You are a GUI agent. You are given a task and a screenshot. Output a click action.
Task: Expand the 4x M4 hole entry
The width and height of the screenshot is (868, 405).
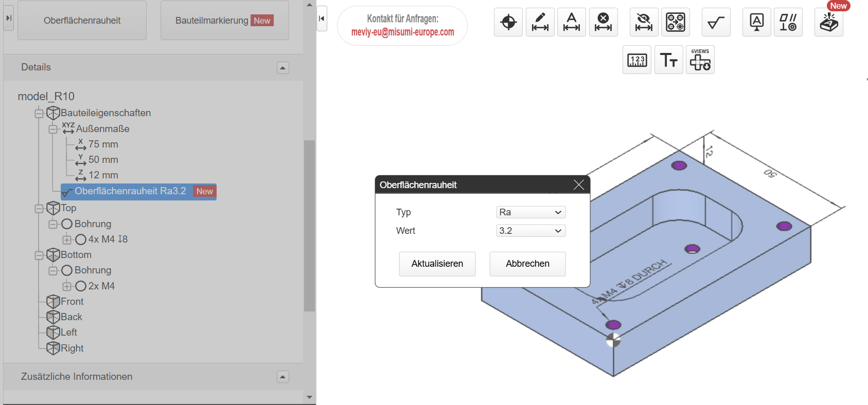click(x=67, y=240)
